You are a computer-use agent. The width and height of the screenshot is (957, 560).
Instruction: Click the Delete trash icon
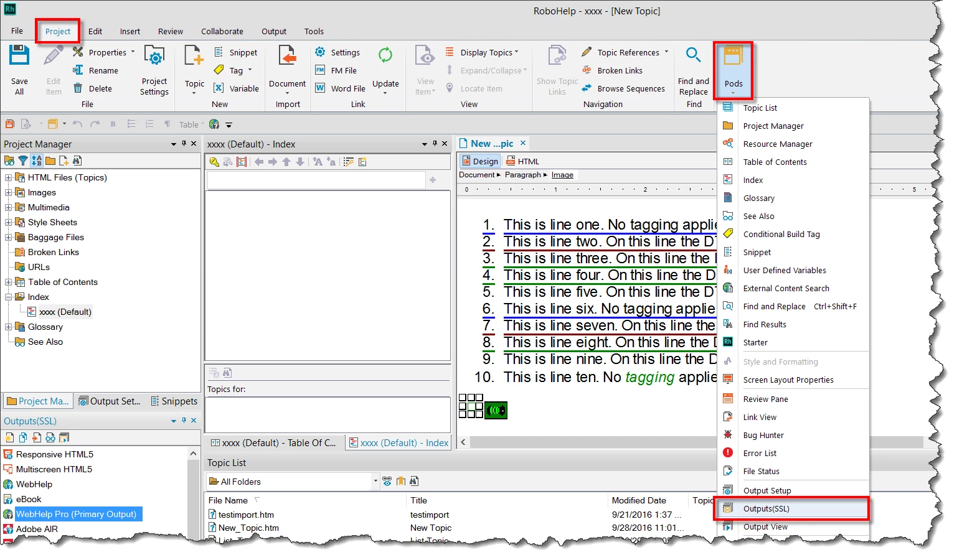tap(78, 88)
